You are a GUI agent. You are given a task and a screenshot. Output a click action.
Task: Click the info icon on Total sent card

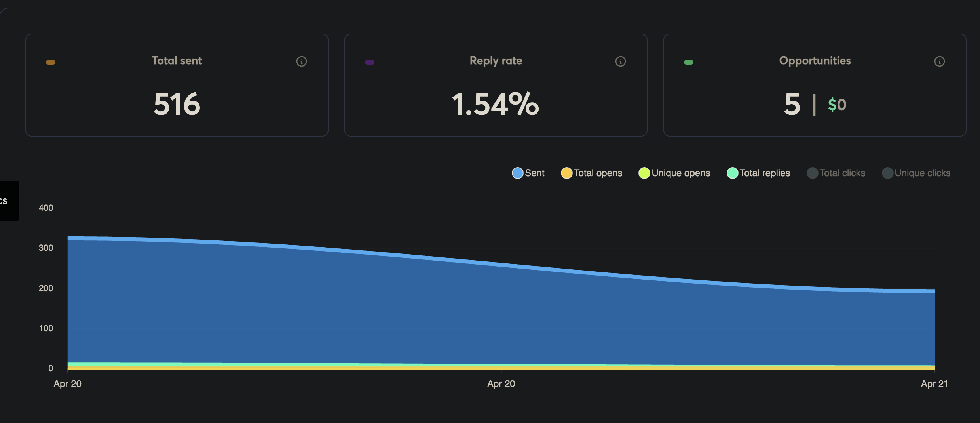coord(301,61)
